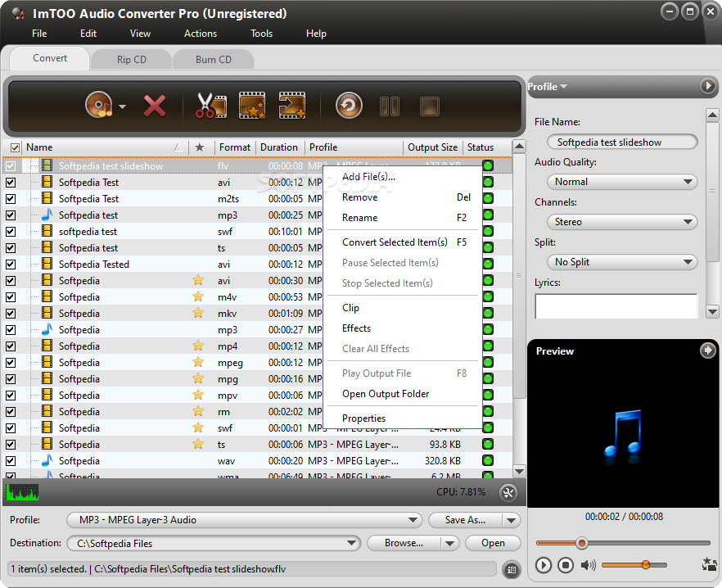Switch to the Rip CD tab
Viewport: 722px width, 588px height.
pyautogui.click(x=131, y=60)
